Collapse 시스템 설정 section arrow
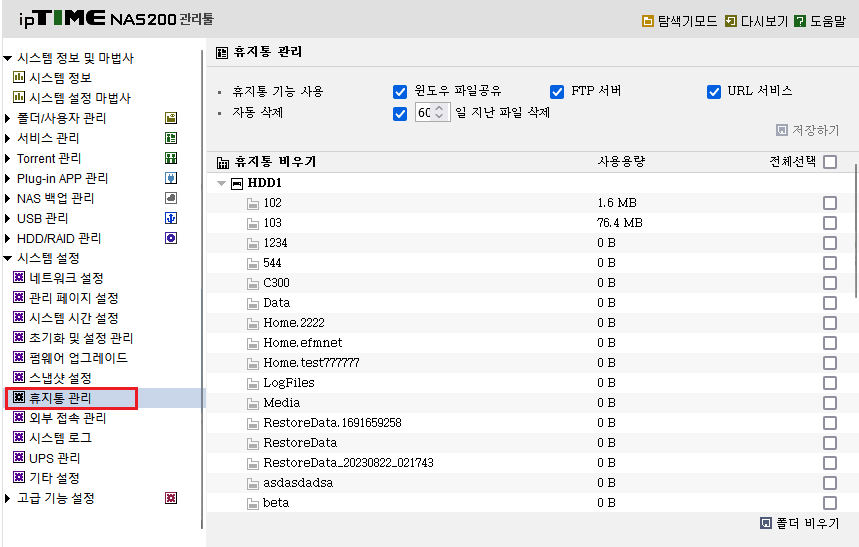859x547 pixels. 8,258
